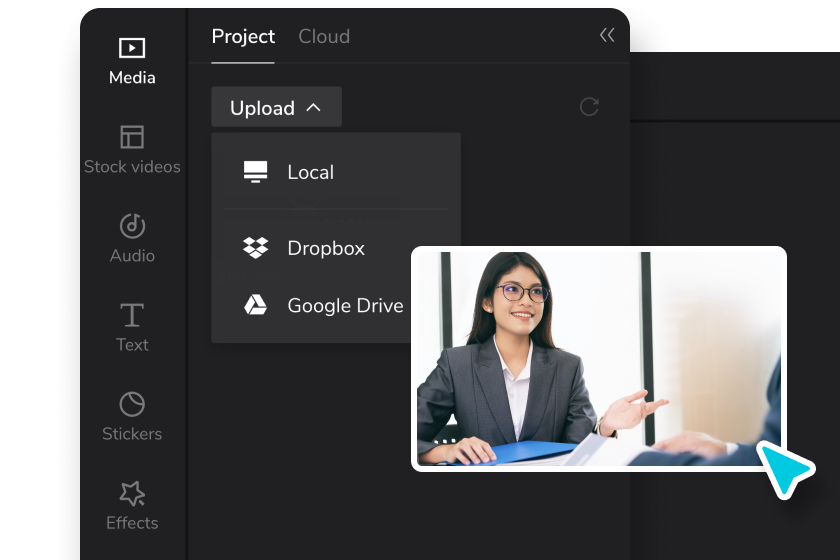Image resolution: width=840 pixels, height=560 pixels.
Task: Open the Stickers panel icon
Action: [132, 404]
